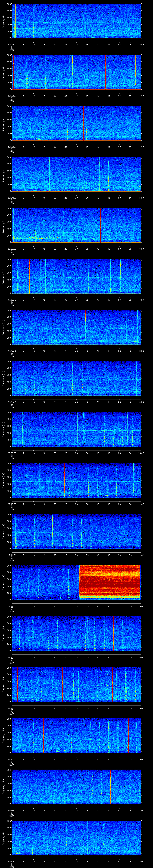The width and height of the screenshot is (153, 868).
Task: Open the spectrogram panel starting at 22:06:00
Action: (x=77, y=276)
